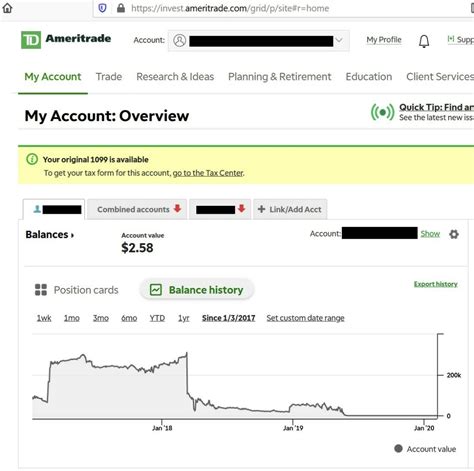Click the 200k axis label

pyautogui.click(x=454, y=375)
